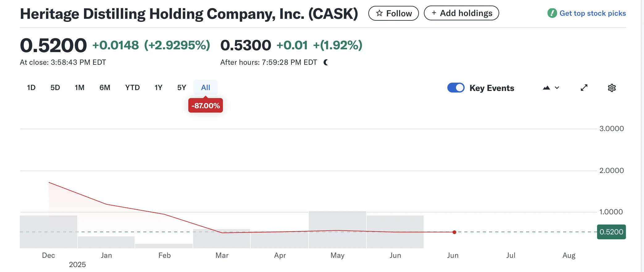The image size is (644, 272).
Task: Toggle the Key Events switch
Action: [456, 88]
